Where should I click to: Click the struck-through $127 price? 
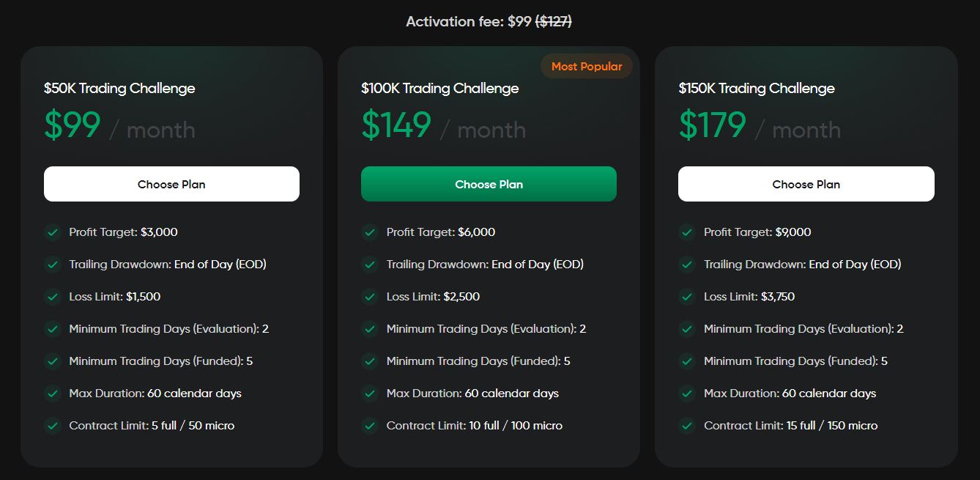coord(554,22)
